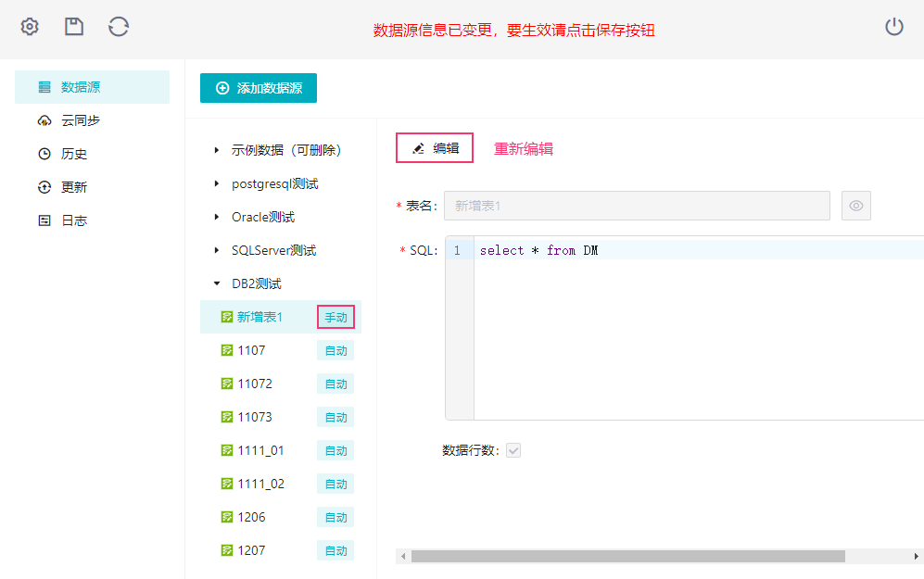Click the 自动 tag for 1111_02
The image size is (924, 579).
(x=335, y=484)
